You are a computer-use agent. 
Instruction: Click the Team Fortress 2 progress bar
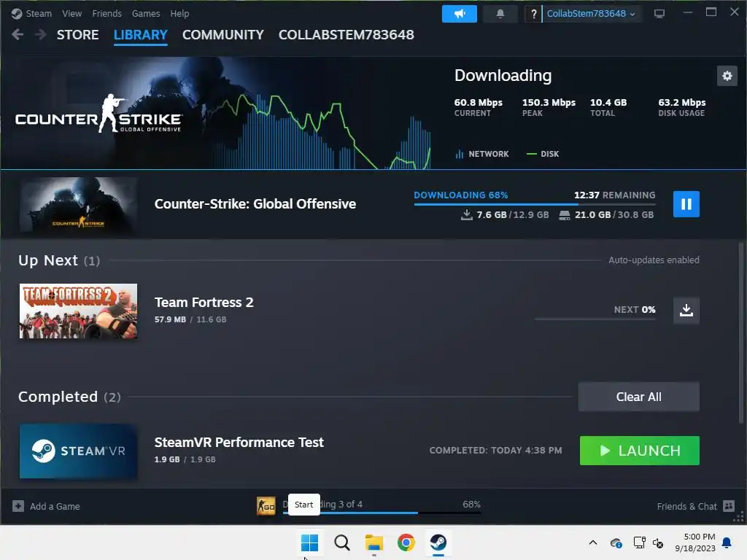pyautogui.click(x=595, y=319)
